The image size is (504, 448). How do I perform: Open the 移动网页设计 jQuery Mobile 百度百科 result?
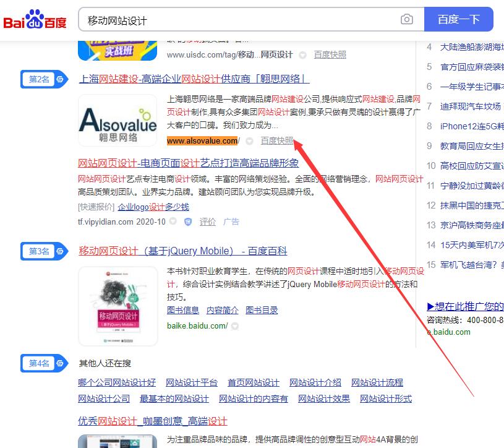[183, 251]
